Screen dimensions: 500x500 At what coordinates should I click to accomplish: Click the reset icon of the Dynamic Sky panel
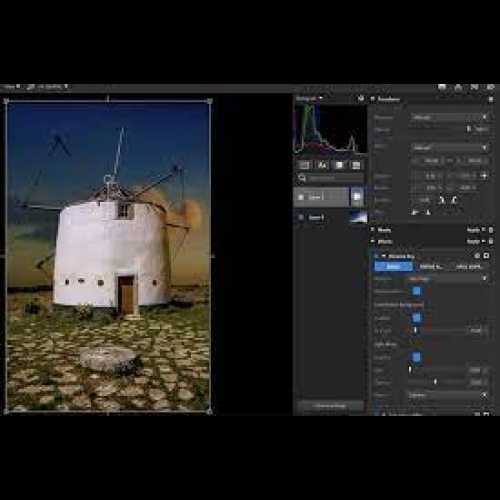point(477,256)
